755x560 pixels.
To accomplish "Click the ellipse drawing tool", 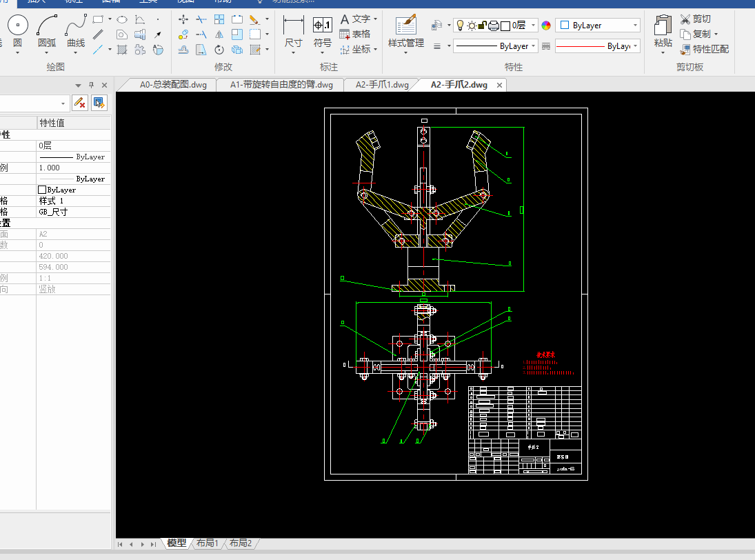I will click(x=122, y=19).
